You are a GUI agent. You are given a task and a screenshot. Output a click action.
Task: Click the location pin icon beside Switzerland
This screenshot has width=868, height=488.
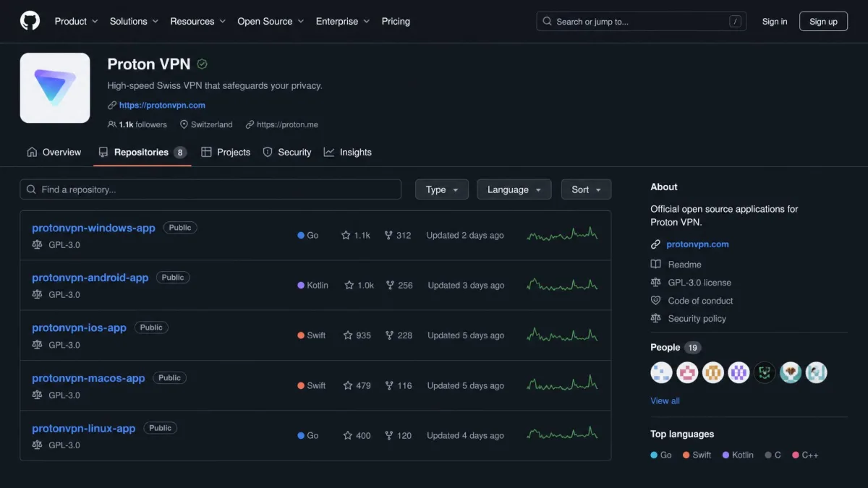[x=184, y=124]
